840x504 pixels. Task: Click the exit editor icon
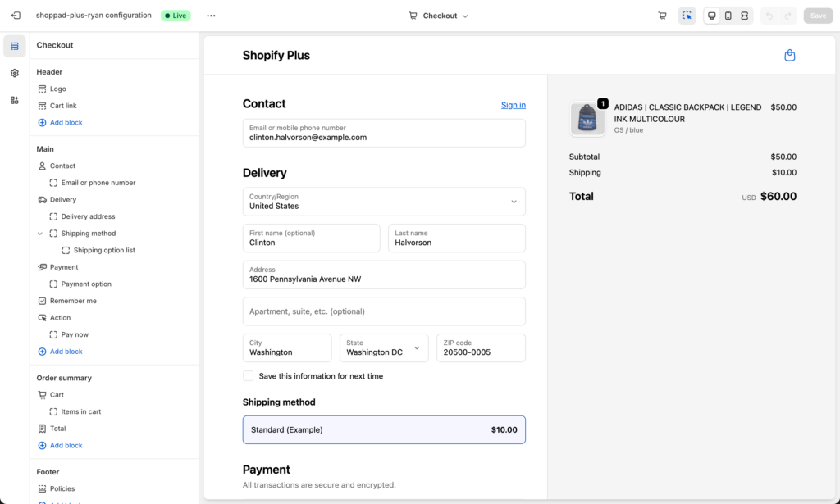(x=16, y=16)
